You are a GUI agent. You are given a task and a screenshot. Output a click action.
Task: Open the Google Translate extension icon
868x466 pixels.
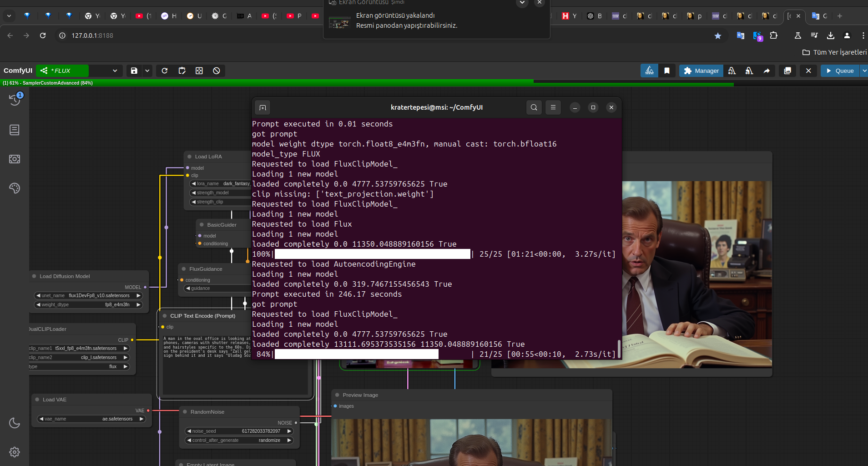pyautogui.click(x=741, y=35)
